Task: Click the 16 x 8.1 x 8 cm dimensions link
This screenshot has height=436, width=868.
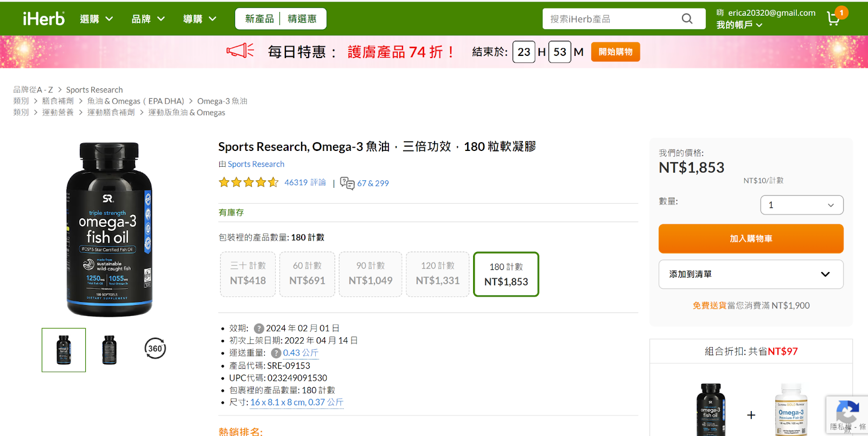Action: (x=297, y=402)
